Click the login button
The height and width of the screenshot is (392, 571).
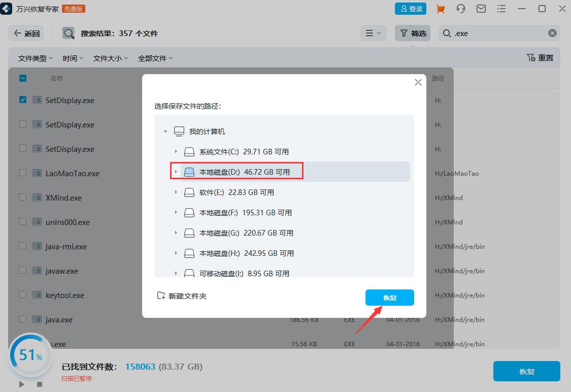click(x=412, y=9)
